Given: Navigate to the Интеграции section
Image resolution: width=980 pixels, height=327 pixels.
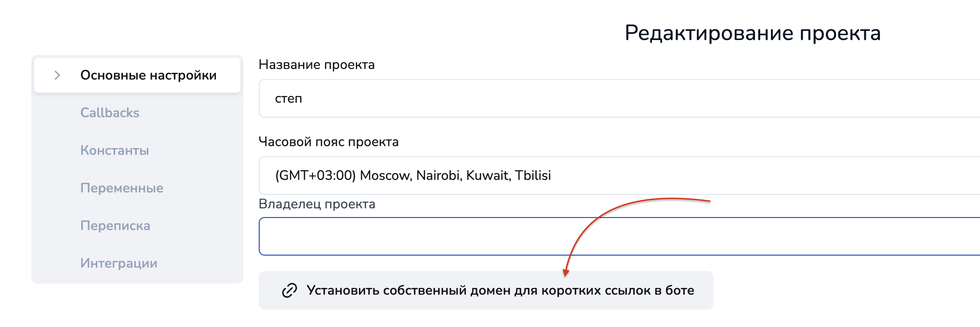Looking at the screenshot, I should 119,263.
